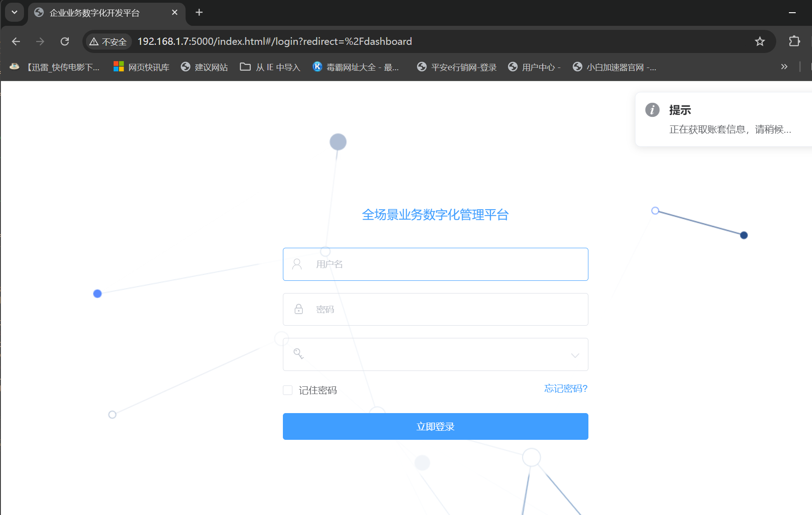Screen dimensions: 812x515
Task: Open the 从 IE 中导入 bookmark folder
Action: pos(269,67)
